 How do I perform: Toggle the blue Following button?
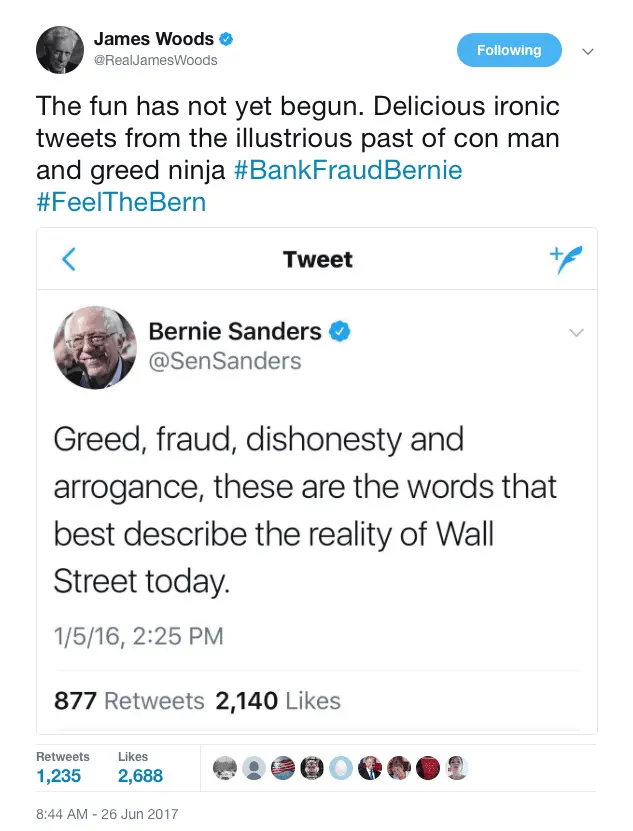509,50
